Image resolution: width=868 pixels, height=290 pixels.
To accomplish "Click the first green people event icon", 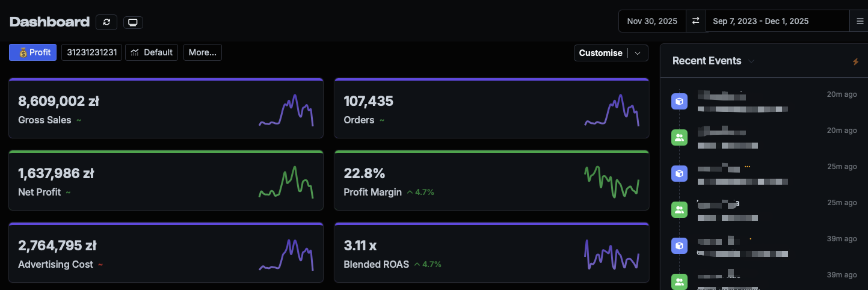I will click(x=679, y=138).
